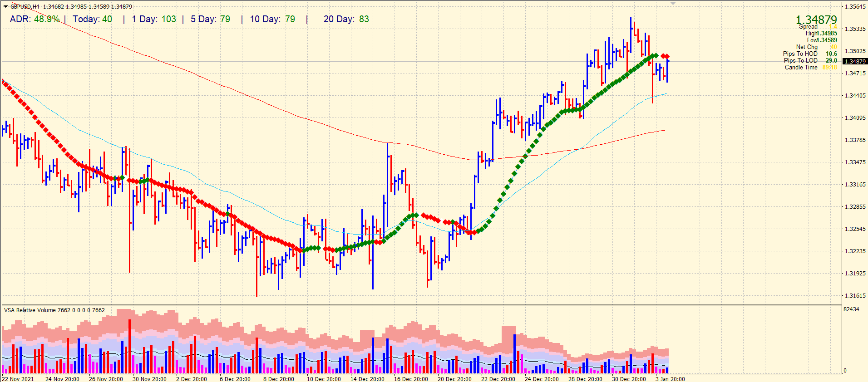
Task: Click the 10 Day: 79 range value
Action: (272, 19)
